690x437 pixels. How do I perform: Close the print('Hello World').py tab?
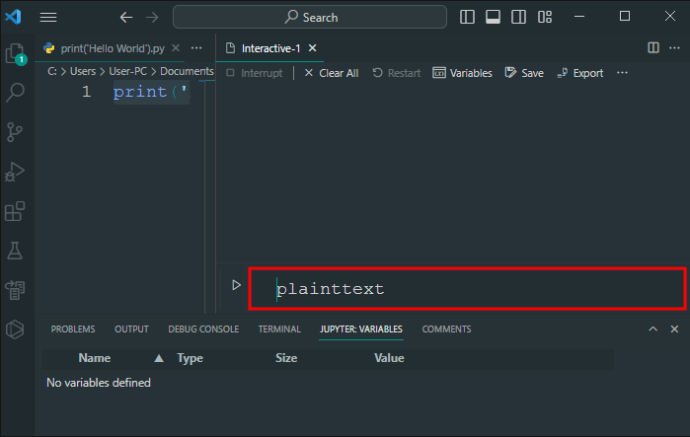pos(176,48)
